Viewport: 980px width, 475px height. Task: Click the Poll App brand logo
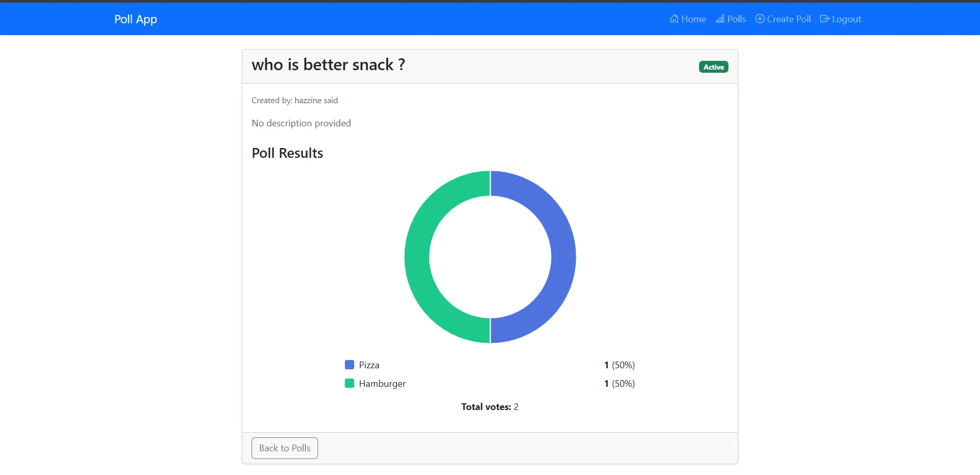tap(136, 19)
